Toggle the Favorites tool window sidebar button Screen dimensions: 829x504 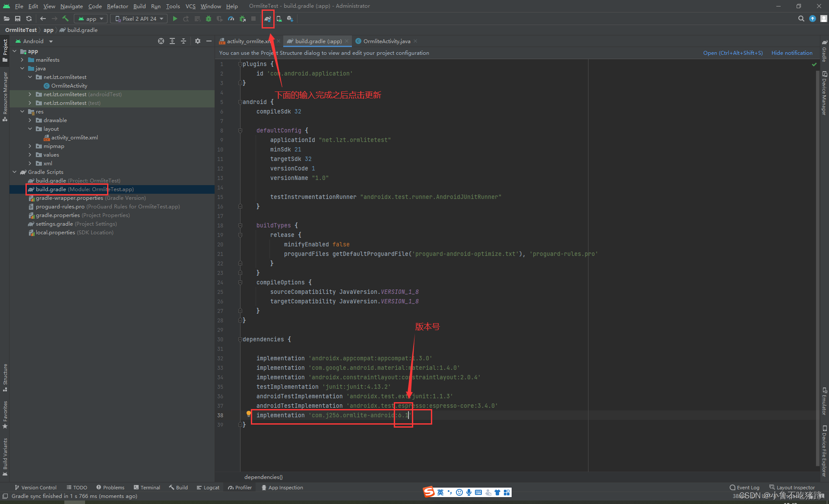pyautogui.click(x=5, y=415)
